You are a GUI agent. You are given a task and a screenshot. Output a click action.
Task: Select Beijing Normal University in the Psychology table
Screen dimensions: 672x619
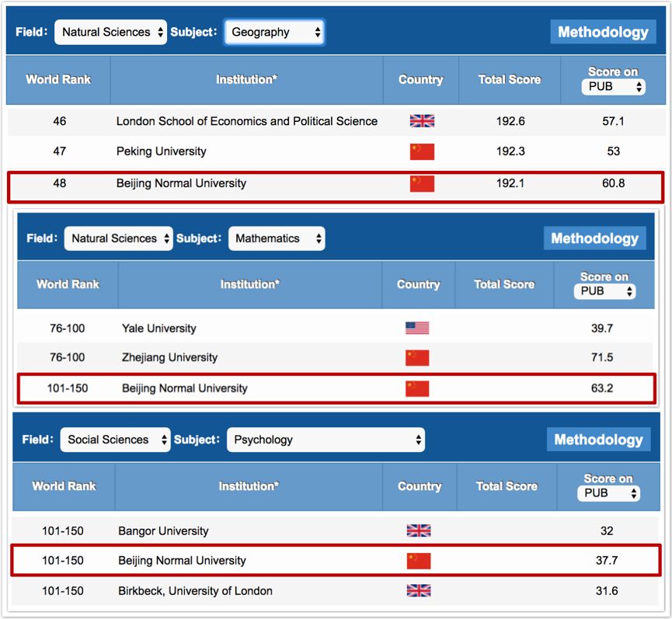pos(182,560)
